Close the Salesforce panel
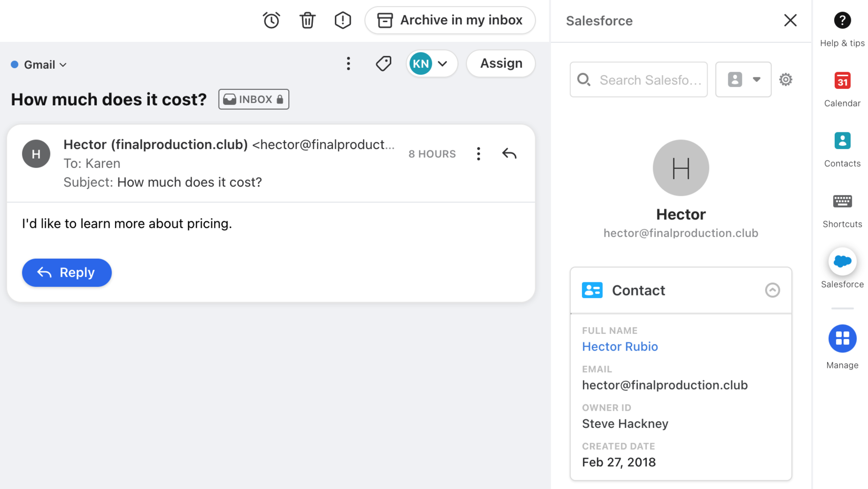 (x=790, y=20)
